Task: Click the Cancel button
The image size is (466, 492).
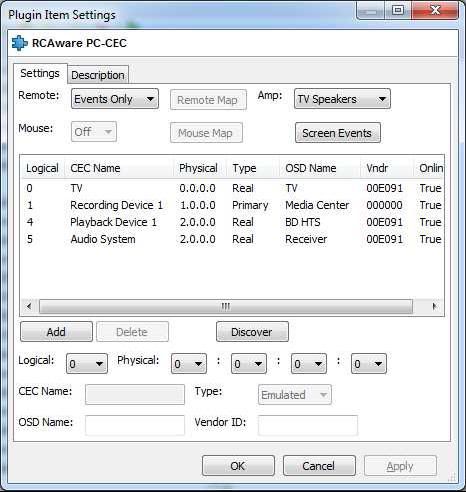Action: click(x=319, y=466)
